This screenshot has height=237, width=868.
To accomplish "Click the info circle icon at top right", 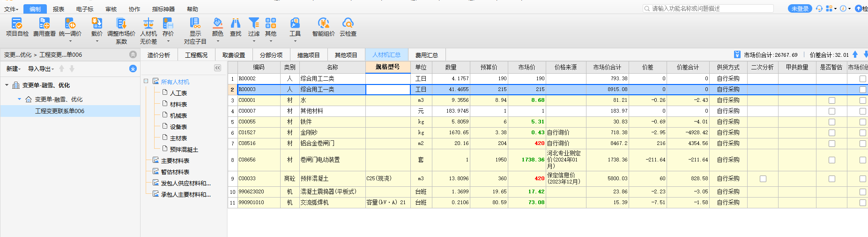I will pyautogui.click(x=843, y=8).
